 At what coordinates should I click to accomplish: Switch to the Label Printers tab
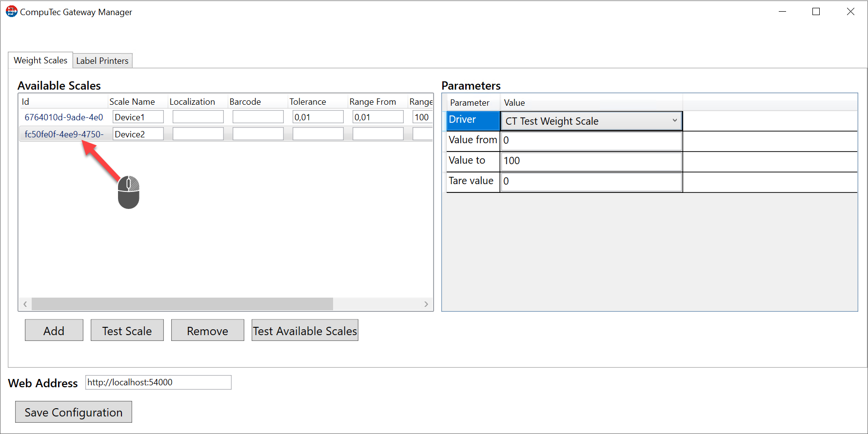(102, 61)
